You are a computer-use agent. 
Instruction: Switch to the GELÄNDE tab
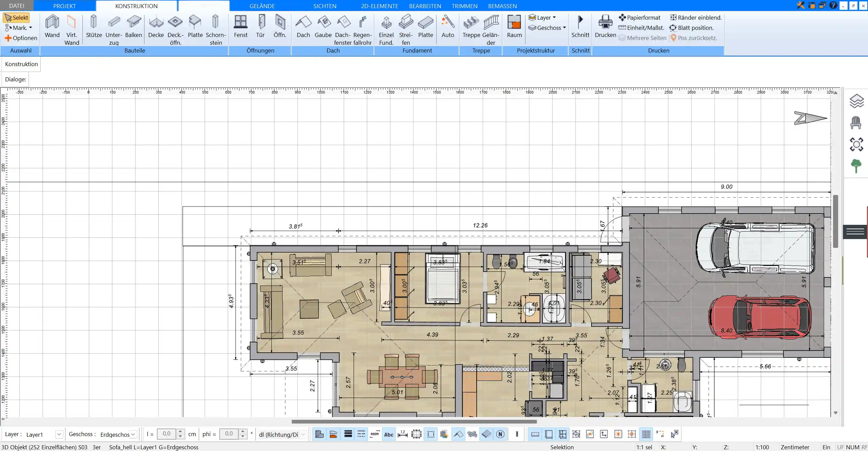click(262, 6)
